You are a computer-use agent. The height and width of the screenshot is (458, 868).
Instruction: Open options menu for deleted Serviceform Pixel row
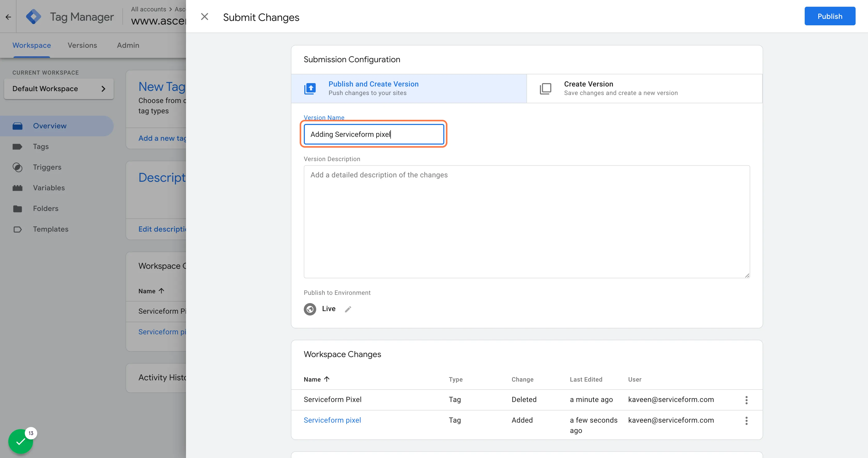[x=746, y=400]
